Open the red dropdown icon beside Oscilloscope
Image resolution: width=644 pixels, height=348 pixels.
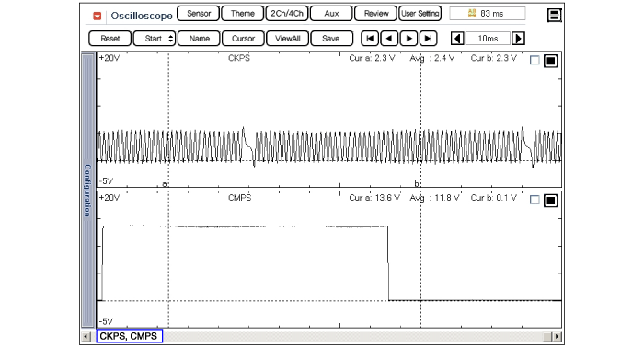coord(97,16)
